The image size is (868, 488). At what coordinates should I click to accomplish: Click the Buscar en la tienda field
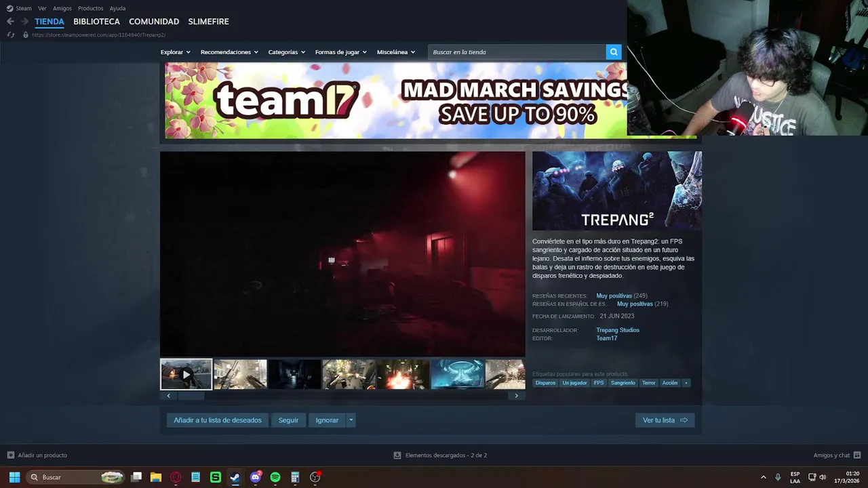517,52
